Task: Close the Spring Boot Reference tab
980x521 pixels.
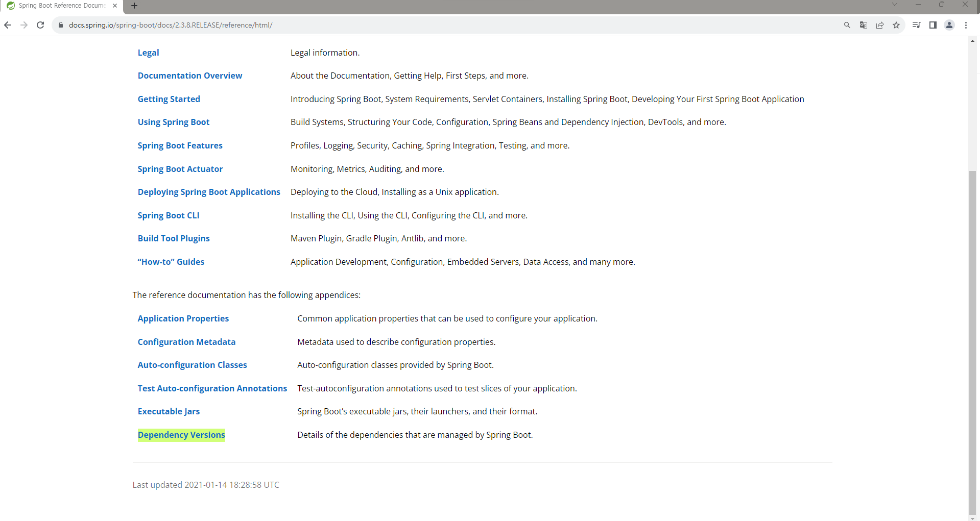Action: coord(115,6)
